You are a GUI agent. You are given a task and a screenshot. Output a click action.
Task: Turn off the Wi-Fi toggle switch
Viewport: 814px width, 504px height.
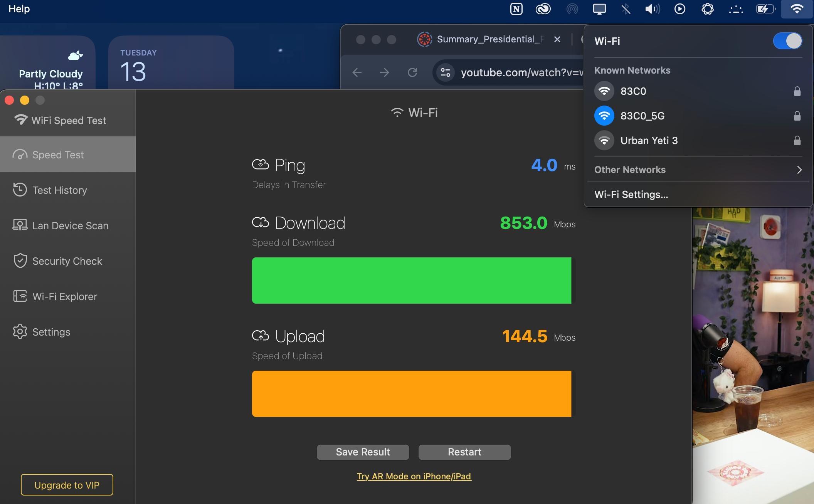[x=787, y=41]
